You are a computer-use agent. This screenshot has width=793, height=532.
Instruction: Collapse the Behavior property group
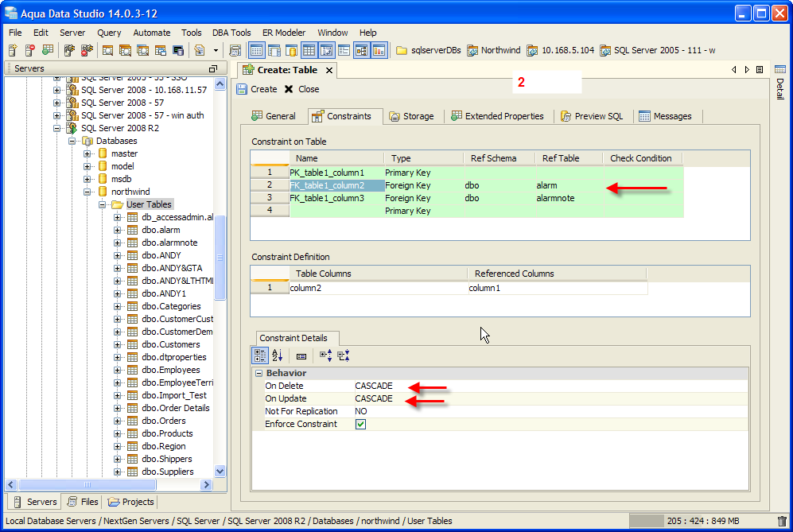pyautogui.click(x=259, y=373)
